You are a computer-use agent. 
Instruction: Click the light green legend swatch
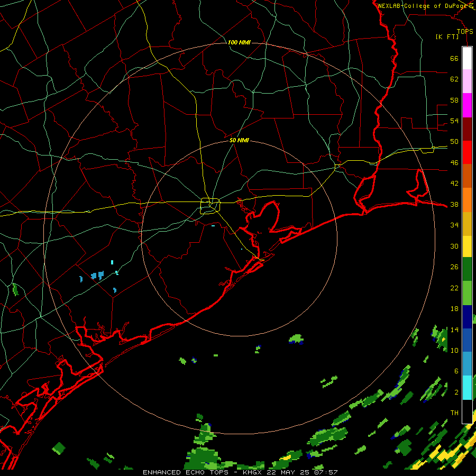tap(467, 293)
